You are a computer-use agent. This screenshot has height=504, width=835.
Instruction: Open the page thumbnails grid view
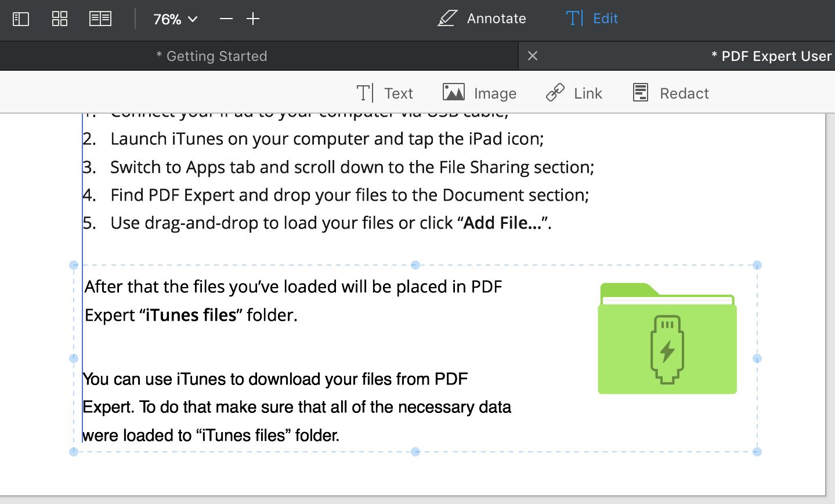pos(60,19)
